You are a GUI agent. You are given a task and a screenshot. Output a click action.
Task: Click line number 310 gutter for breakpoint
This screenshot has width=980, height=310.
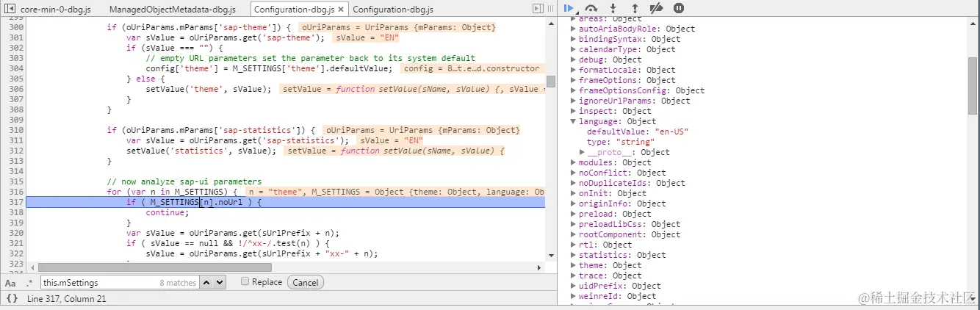16,130
